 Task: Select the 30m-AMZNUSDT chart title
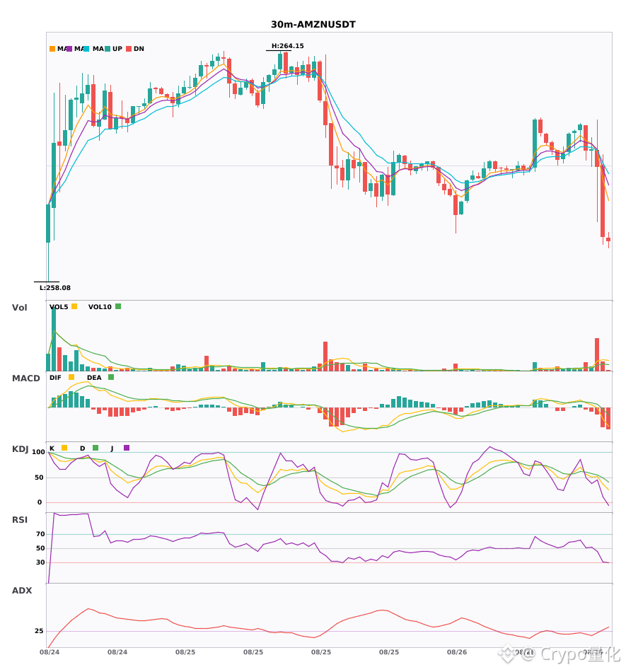click(313, 25)
